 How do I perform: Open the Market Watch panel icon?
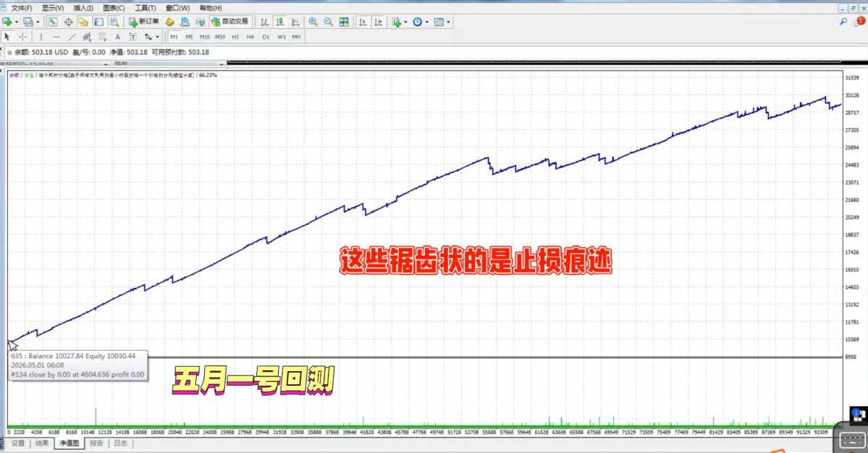coord(53,22)
